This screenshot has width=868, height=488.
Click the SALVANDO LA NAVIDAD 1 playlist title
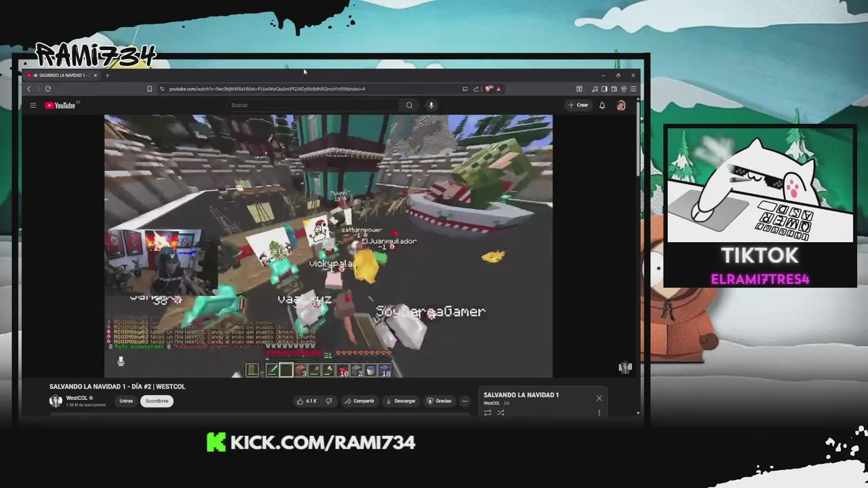point(521,395)
